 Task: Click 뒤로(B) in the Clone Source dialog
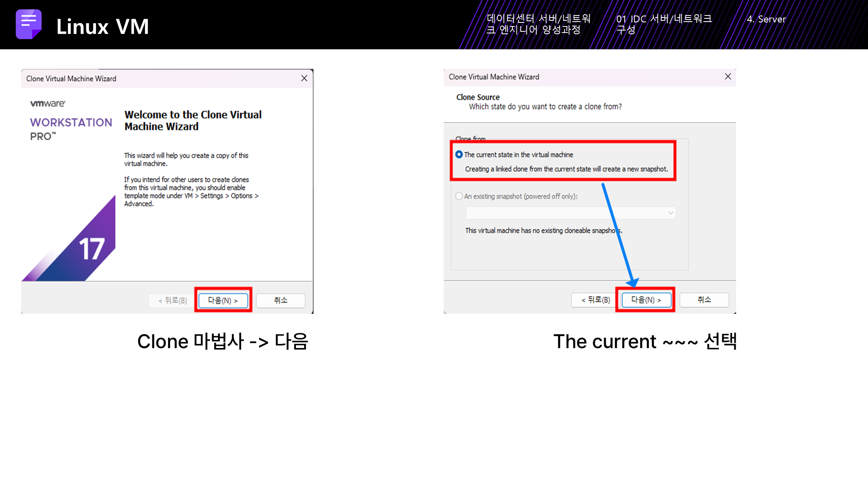pos(596,300)
